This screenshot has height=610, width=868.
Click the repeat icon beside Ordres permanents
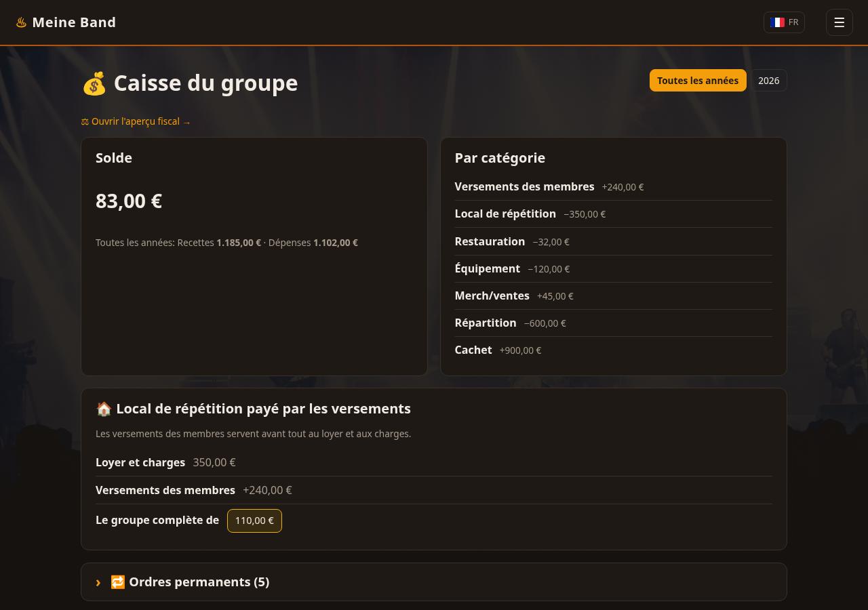coord(118,582)
